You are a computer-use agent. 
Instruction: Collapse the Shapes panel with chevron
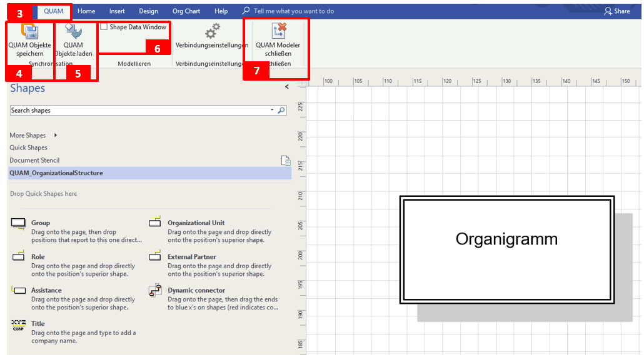tap(286, 88)
